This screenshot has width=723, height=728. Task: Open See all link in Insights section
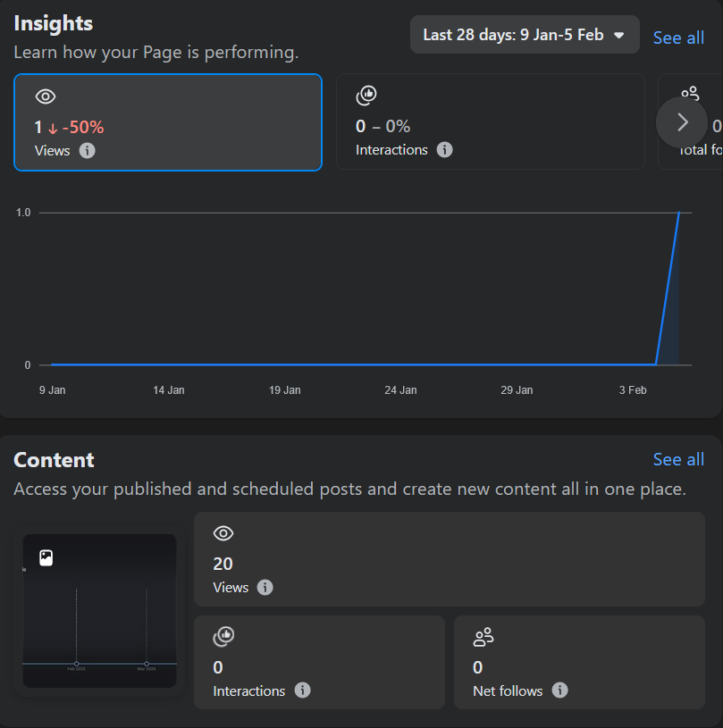(x=678, y=38)
